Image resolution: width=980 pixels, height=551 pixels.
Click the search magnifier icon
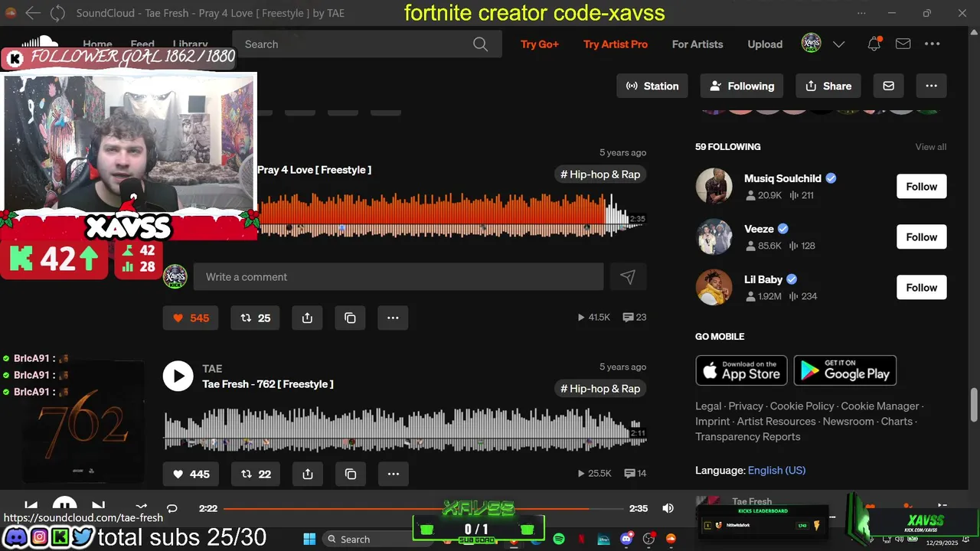pos(480,44)
